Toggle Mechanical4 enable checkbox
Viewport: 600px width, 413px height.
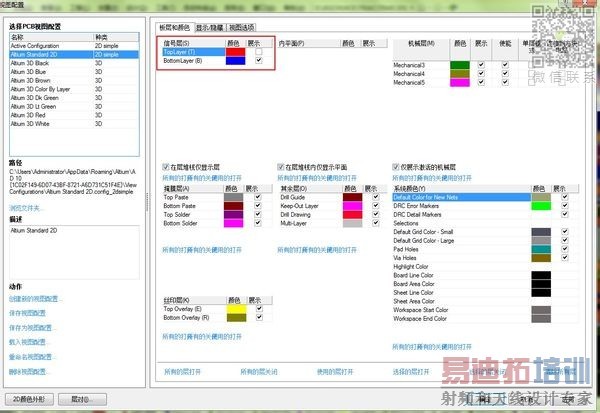point(505,73)
